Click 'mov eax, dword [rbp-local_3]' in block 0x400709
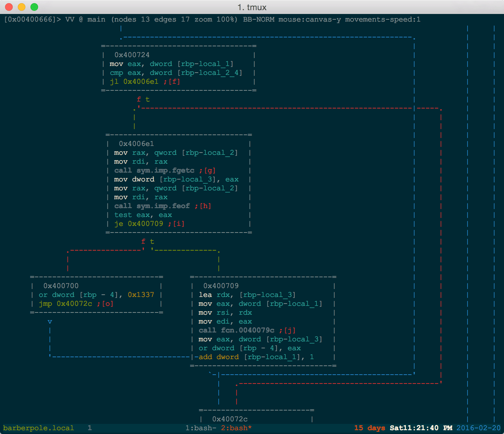504x434 pixels. coord(260,339)
